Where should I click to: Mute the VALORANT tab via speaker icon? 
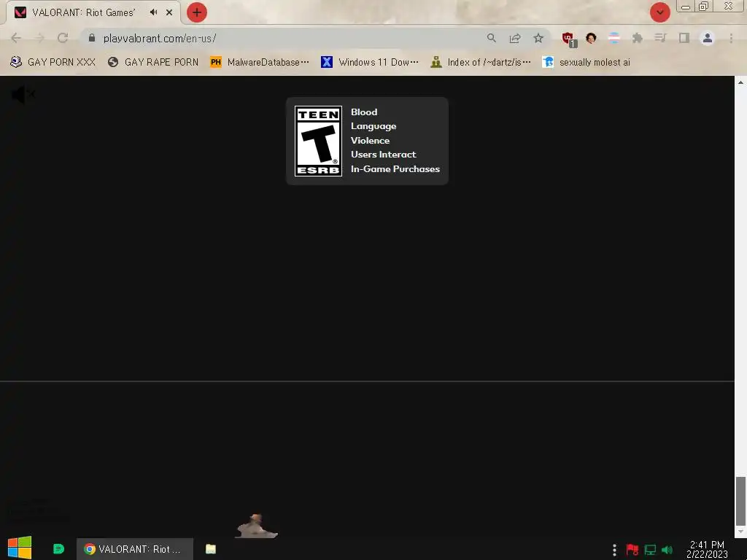(153, 12)
